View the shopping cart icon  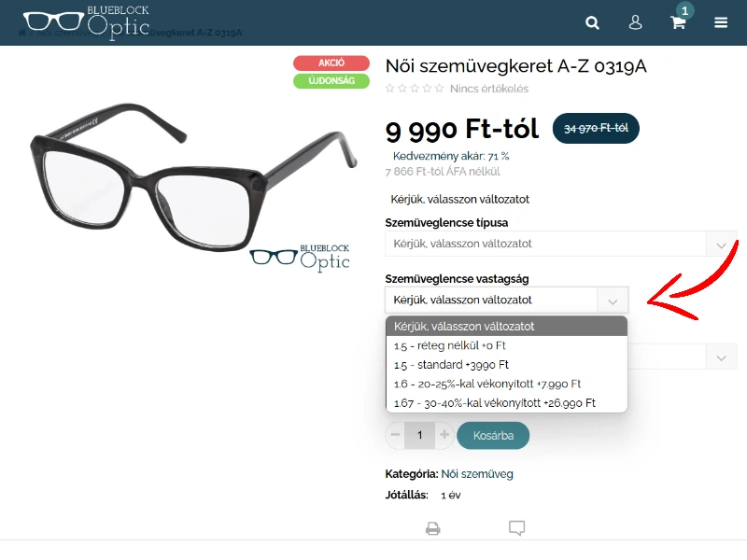678,22
